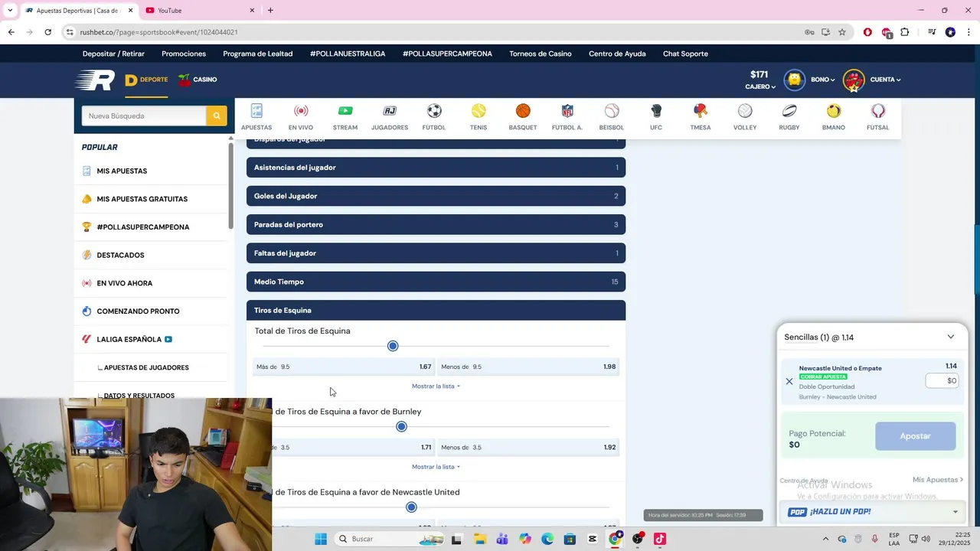Click the Nueva Búsqueda search field

click(144, 116)
